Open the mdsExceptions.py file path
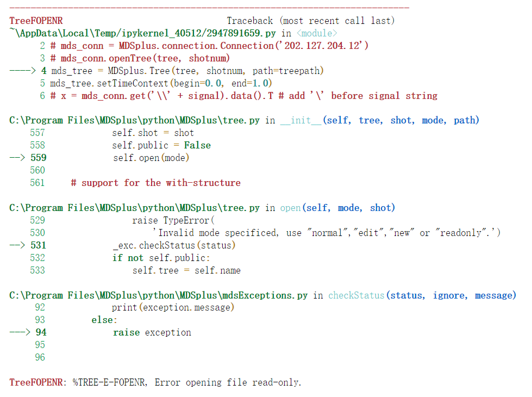The width and height of the screenshot is (532, 397). point(158,295)
